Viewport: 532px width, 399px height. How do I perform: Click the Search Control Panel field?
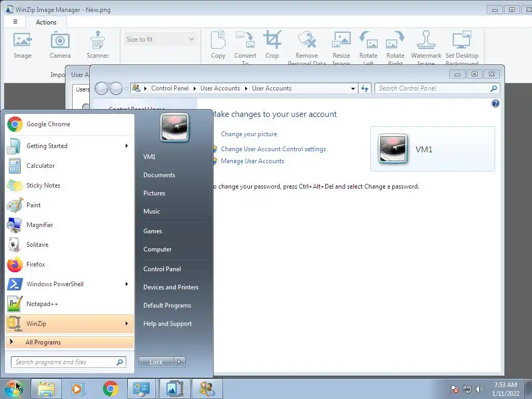click(433, 88)
